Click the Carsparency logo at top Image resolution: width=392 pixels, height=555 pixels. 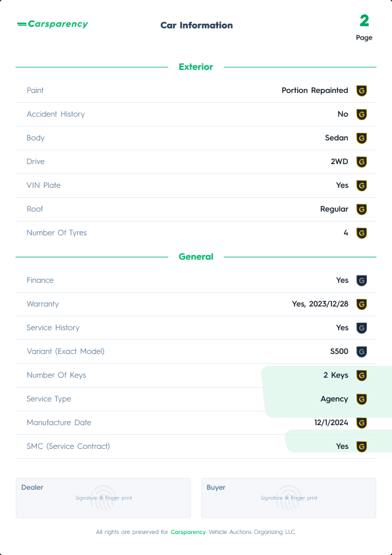52,24
